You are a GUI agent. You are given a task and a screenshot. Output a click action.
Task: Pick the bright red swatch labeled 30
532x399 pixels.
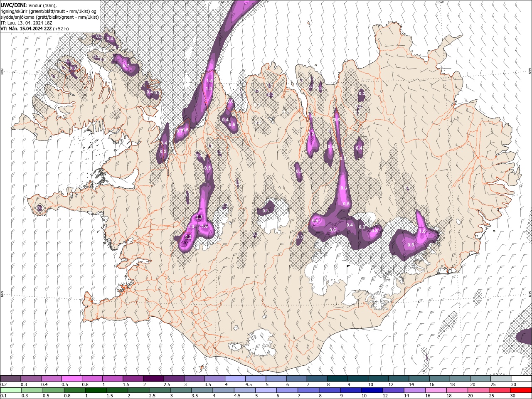coord(521,390)
